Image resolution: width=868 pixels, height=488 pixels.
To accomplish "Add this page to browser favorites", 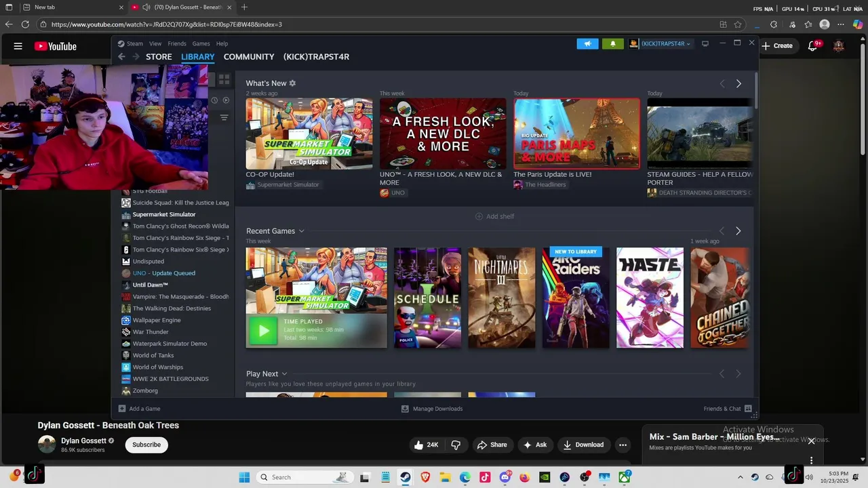I will (738, 24).
